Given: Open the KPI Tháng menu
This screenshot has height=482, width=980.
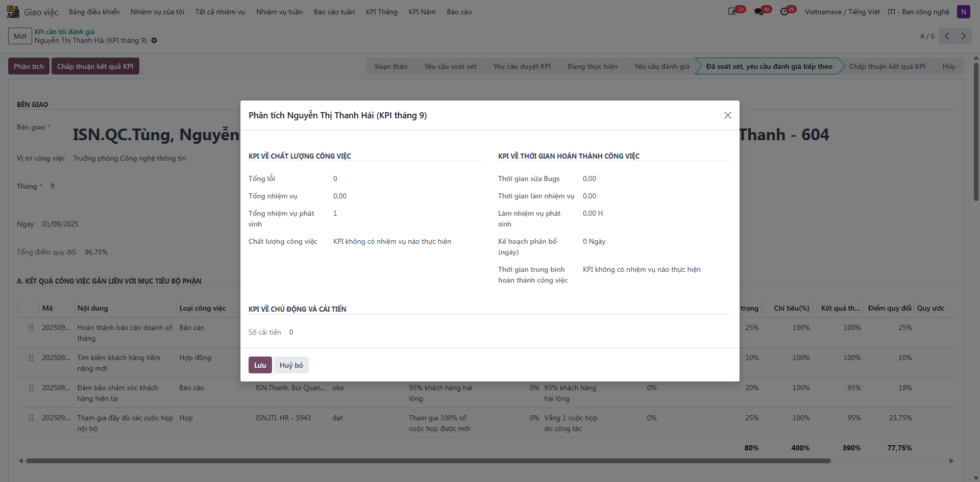Looking at the screenshot, I should (381, 12).
